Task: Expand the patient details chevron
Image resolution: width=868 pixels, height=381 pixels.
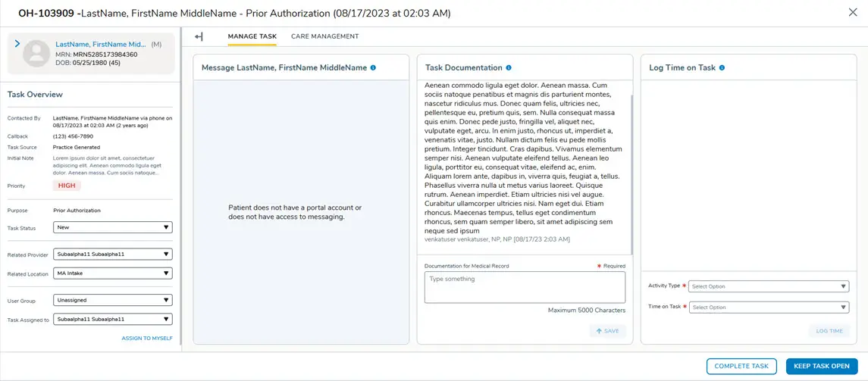Action: 17,45
